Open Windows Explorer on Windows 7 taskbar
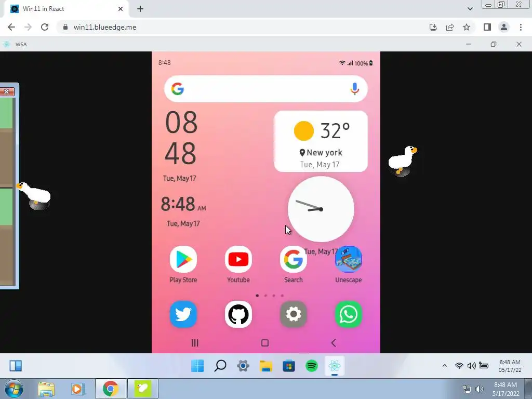 pyautogui.click(x=46, y=389)
